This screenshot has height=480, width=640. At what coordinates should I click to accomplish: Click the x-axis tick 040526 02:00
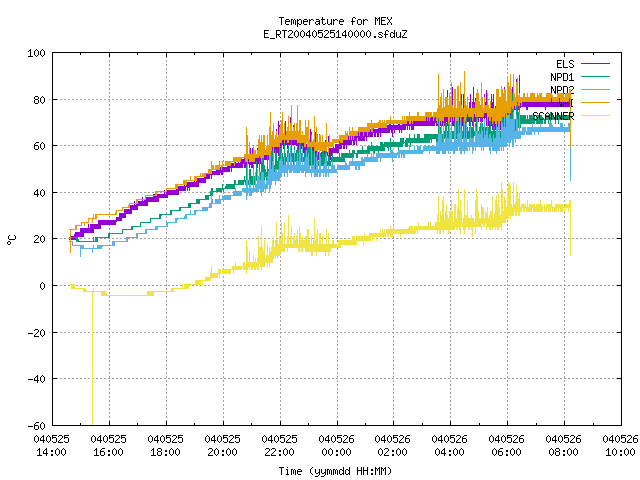393,446
